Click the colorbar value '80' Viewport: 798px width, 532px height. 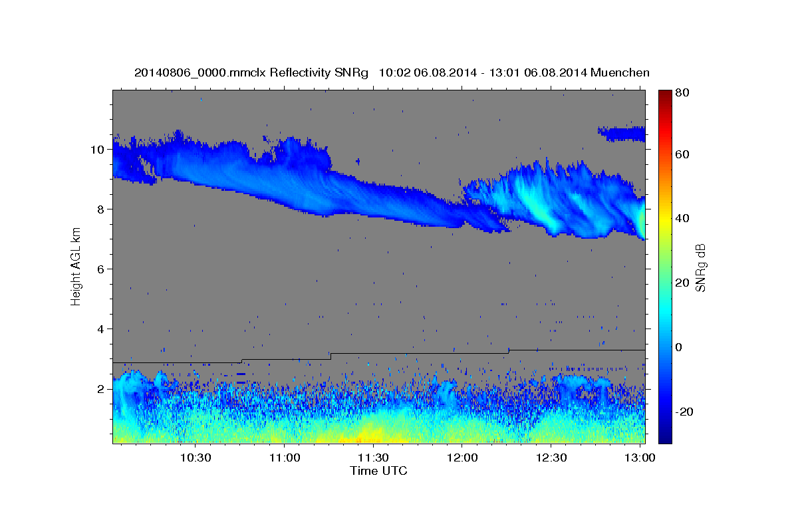point(682,93)
